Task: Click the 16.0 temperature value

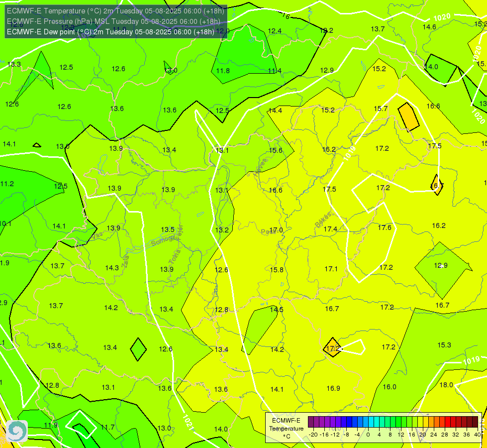Action: pos(390,387)
